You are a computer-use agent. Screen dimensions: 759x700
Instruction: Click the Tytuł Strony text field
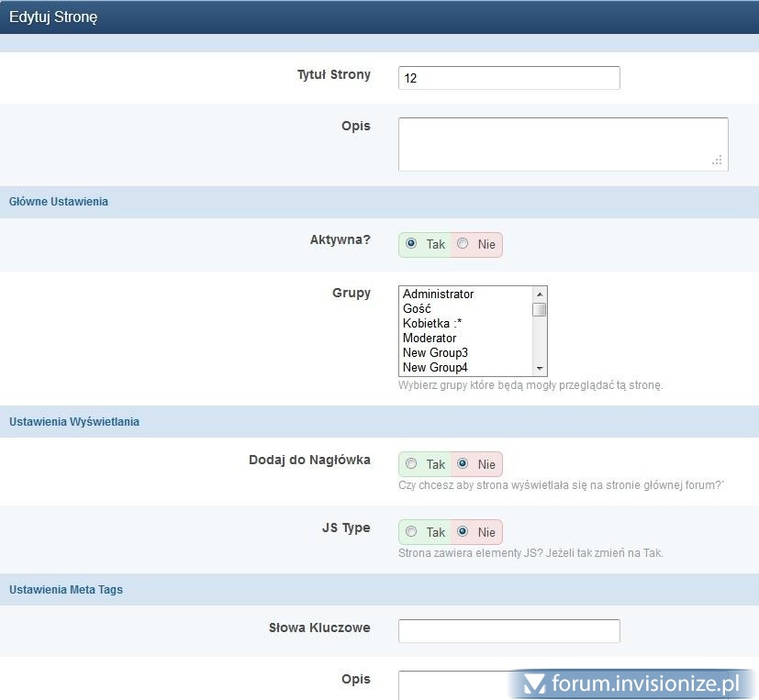[508, 78]
